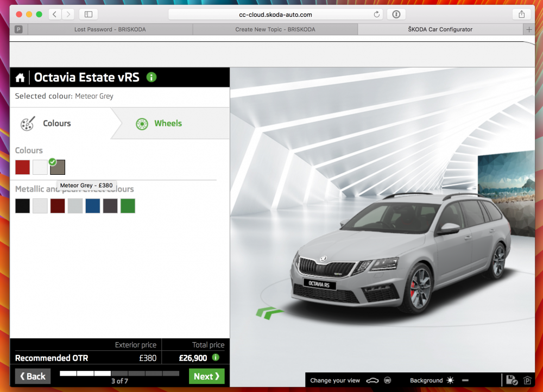543x392 pixels.
Task: Pick the black metallic swatch
Action: click(22, 206)
